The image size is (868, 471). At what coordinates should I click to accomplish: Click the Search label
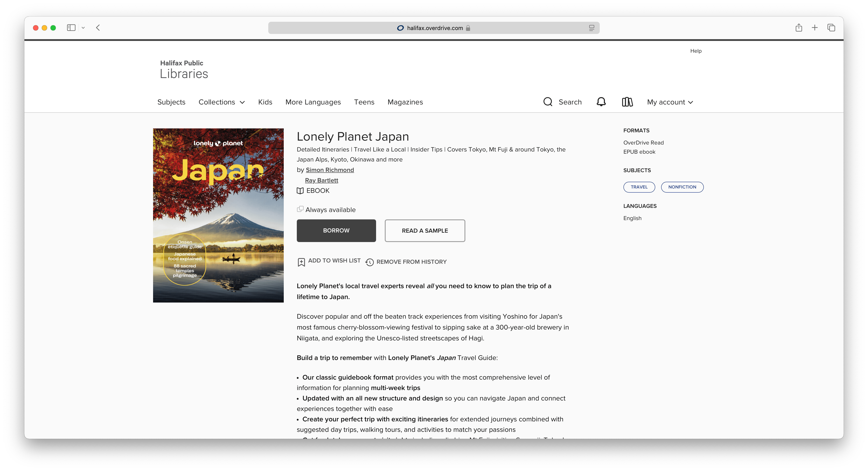[570, 102]
